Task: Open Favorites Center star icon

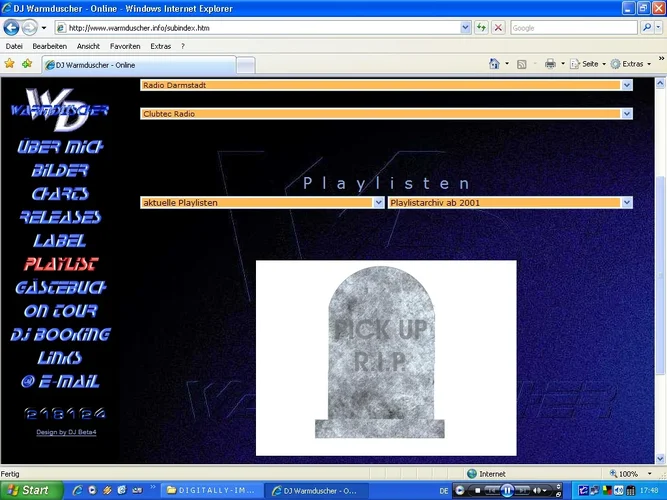Action: point(9,64)
